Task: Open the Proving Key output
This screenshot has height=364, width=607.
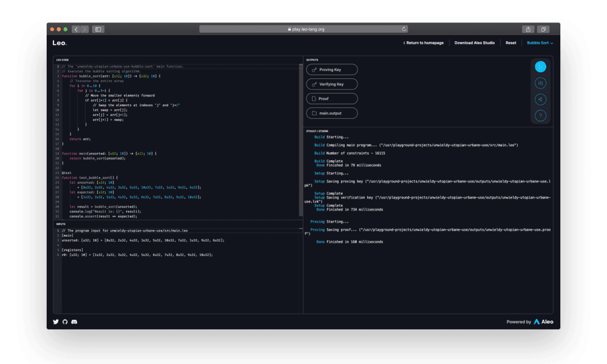Action: [x=331, y=70]
